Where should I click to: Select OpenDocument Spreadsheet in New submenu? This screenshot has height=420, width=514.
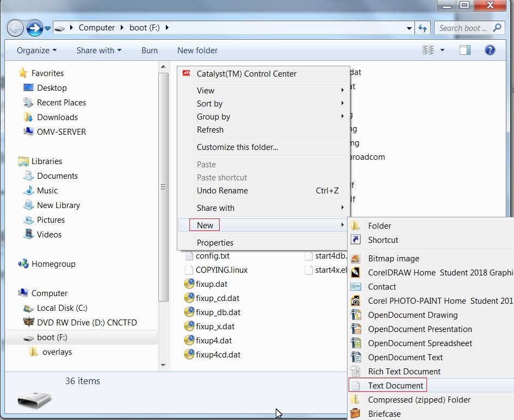(x=420, y=343)
